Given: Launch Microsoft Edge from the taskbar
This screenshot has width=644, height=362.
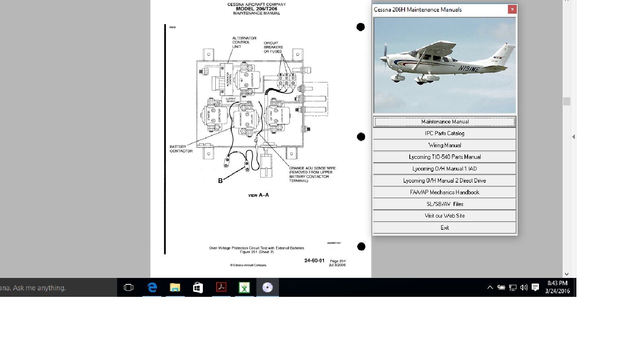Looking at the screenshot, I should tap(152, 288).
